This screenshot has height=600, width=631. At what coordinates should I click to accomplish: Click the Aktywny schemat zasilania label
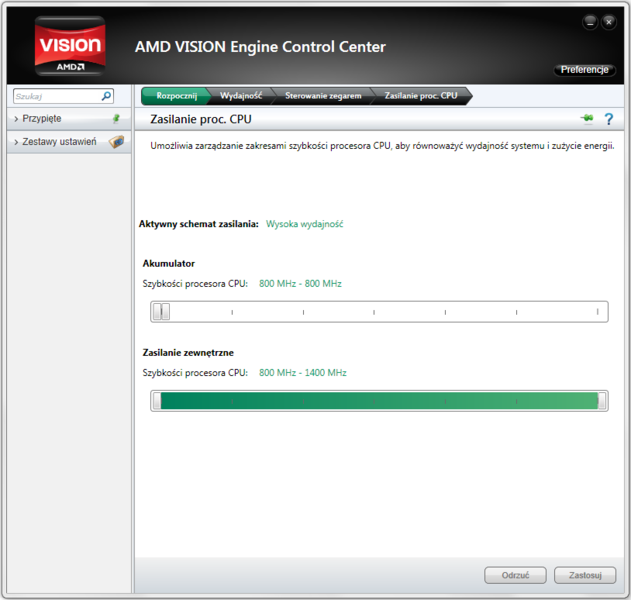coord(199,224)
